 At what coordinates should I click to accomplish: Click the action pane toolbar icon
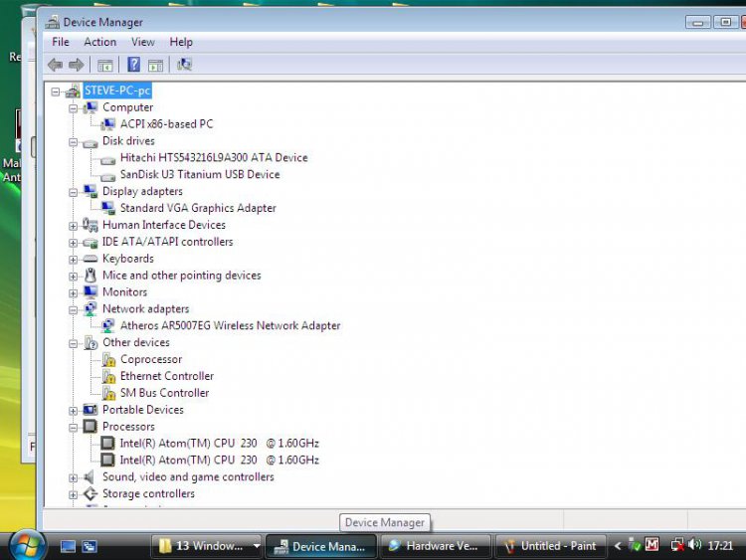pos(155,66)
